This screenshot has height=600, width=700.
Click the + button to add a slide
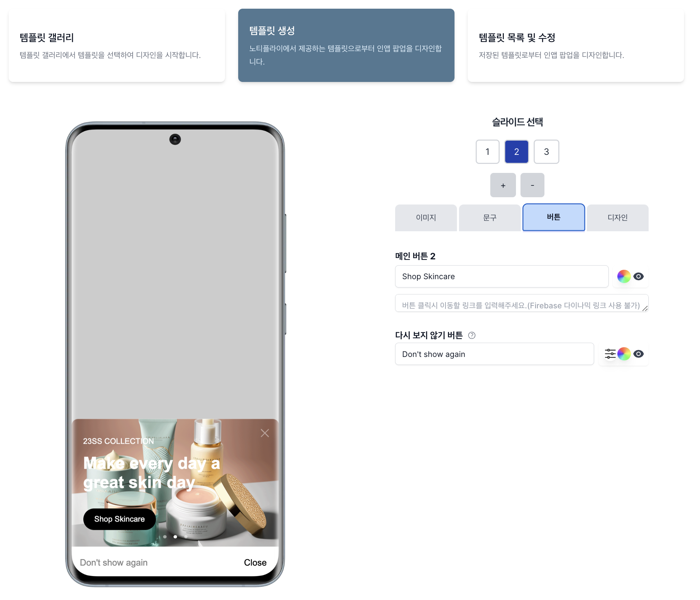point(502,185)
